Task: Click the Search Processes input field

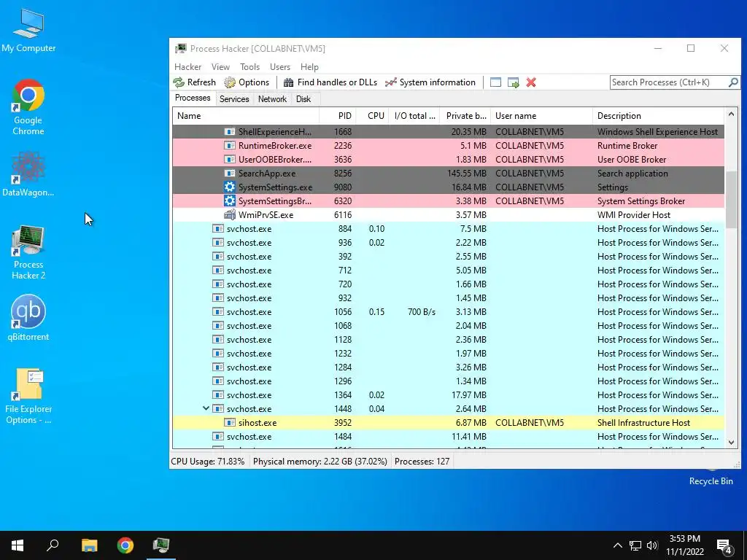Action: [669, 82]
